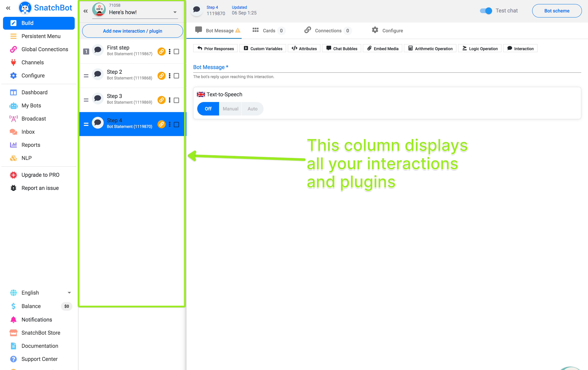Collapse the main sidebar with top-left chevrons
Image resolution: width=588 pixels, height=370 pixels.
click(8, 8)
